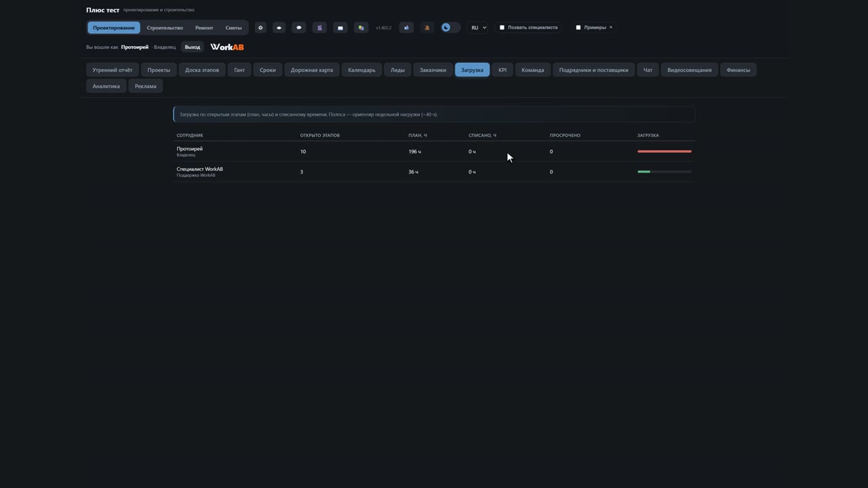Close the 'Примеры' option with x
The image size is (868, 488).
[611, 28]
